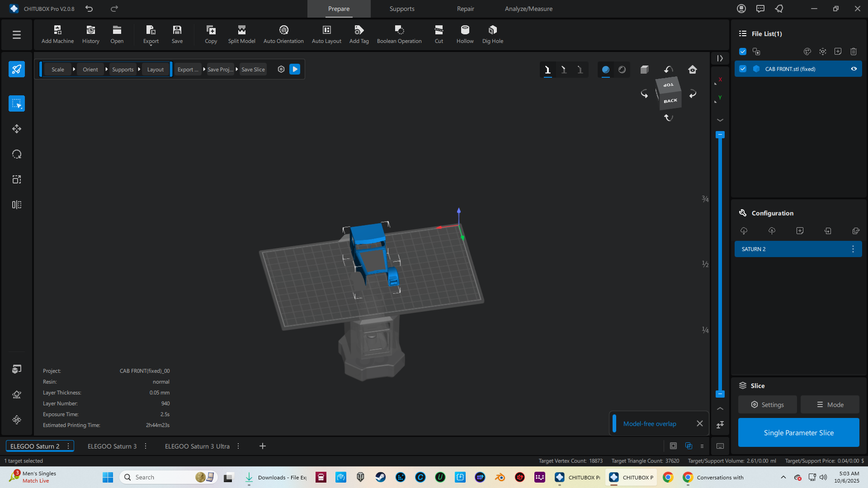Hollow the selected model

pos(465,34)
